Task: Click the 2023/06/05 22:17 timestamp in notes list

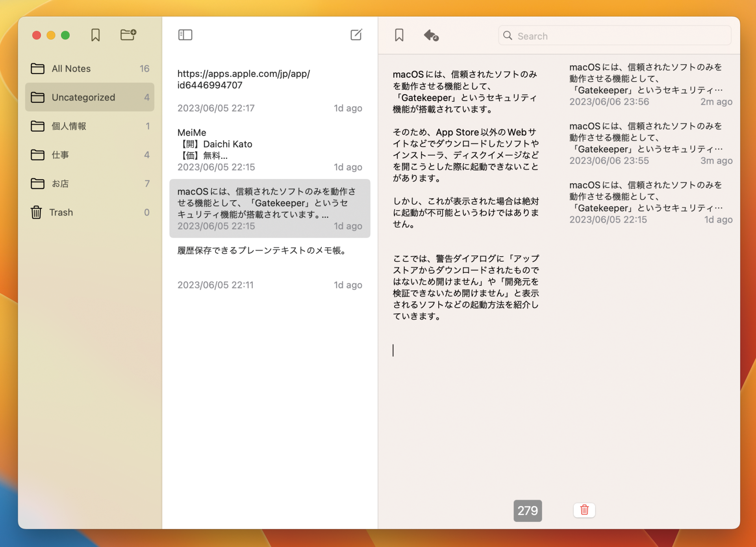Action: 216,108
